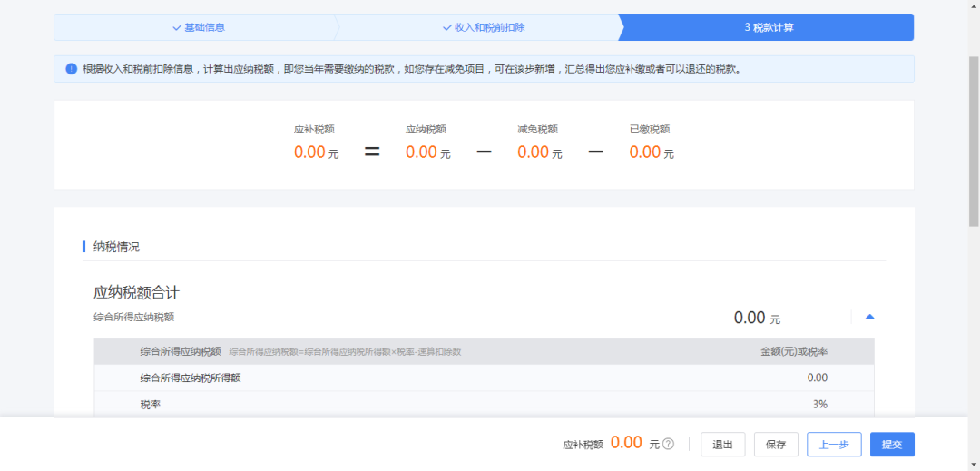This screenshot has height=471, width=980.
Task: Click the 退出 button
Action: click(x=722, y=444)
